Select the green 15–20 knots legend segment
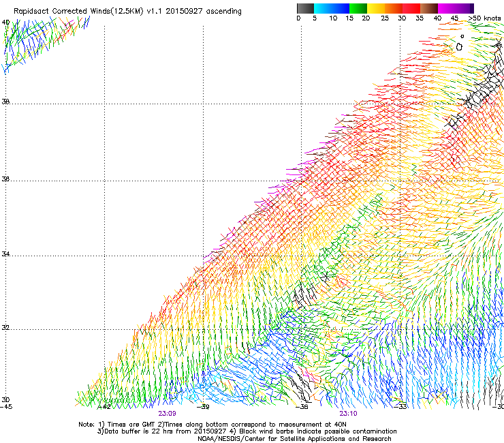 tap(358, 8)
